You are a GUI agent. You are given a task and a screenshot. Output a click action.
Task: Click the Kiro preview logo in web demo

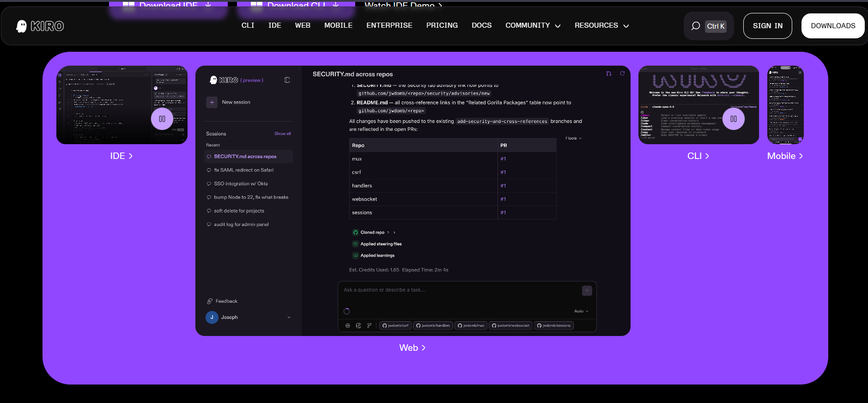pos(224,80)
